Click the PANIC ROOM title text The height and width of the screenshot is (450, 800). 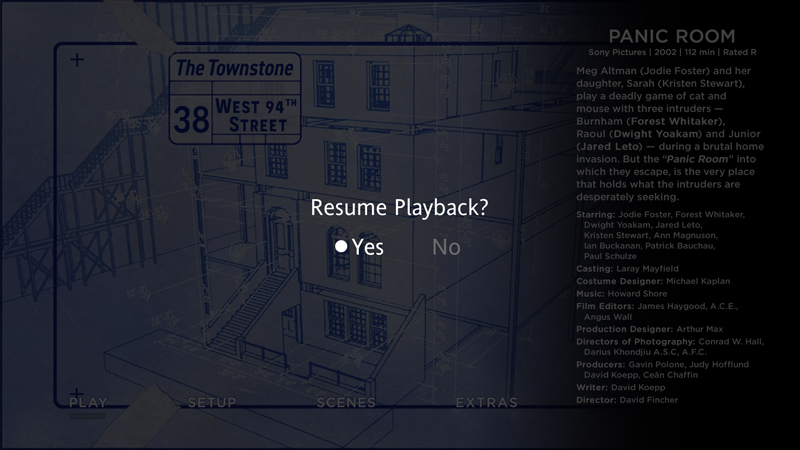672,36
